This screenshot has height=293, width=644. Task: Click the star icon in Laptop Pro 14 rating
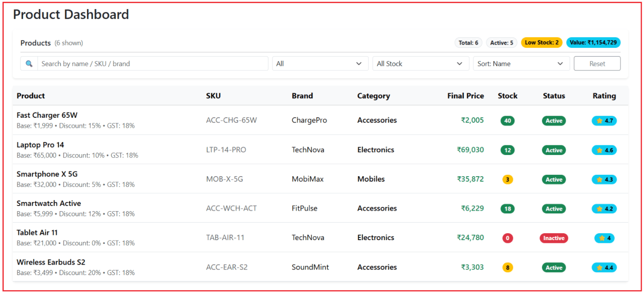click(599, 150)
